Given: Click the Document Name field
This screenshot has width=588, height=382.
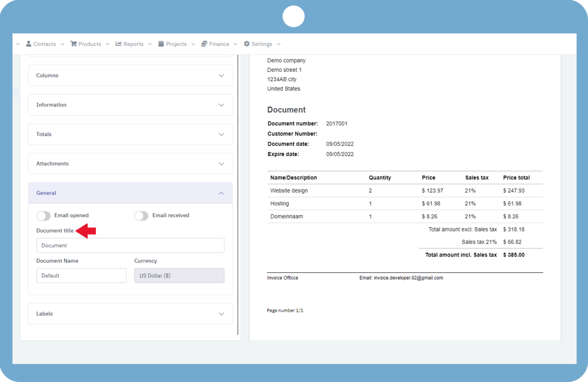Looking at the screenshot, I should (x=81, y=276).
